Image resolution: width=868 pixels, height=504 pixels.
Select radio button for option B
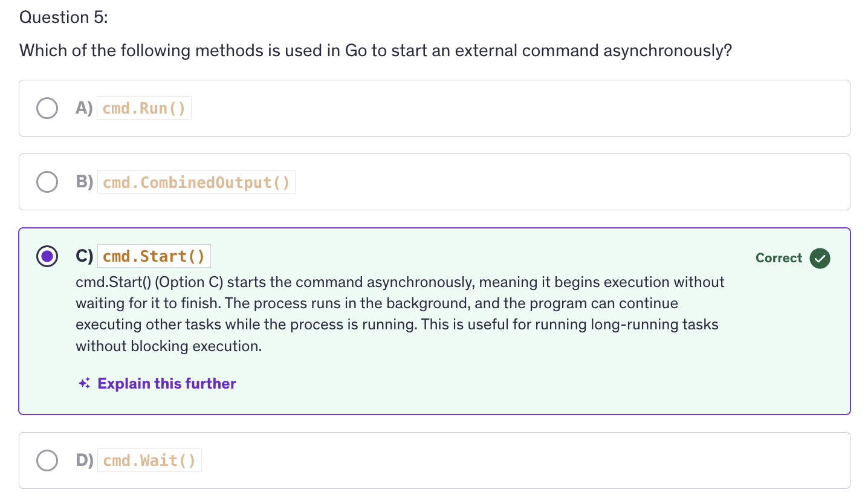[x=47, y=182]
